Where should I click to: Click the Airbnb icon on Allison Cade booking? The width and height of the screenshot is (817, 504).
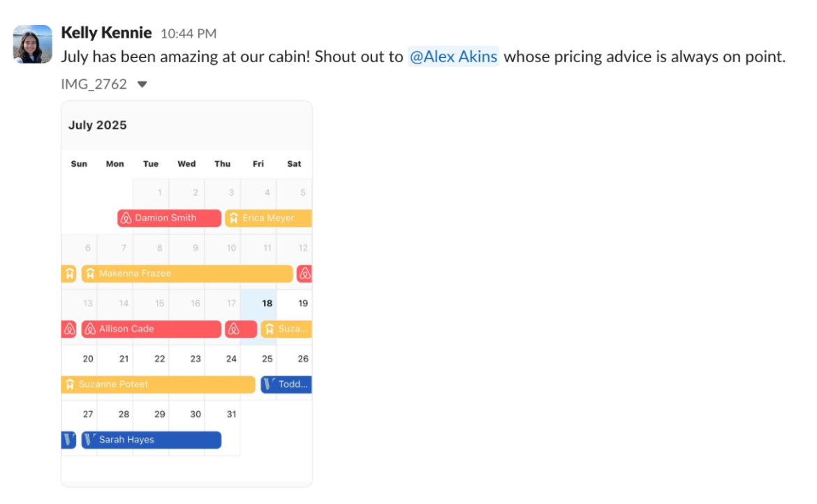pyautogui.click(x=90, y=329)
